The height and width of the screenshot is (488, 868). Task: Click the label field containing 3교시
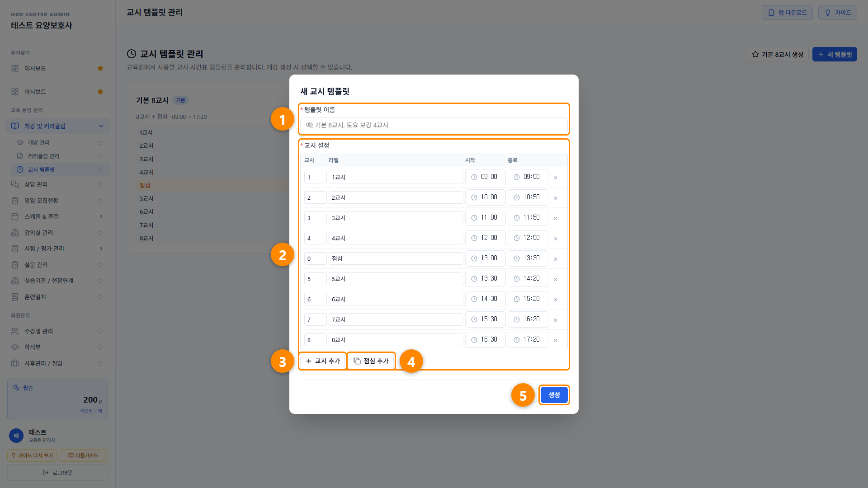(x=396, y=218)
